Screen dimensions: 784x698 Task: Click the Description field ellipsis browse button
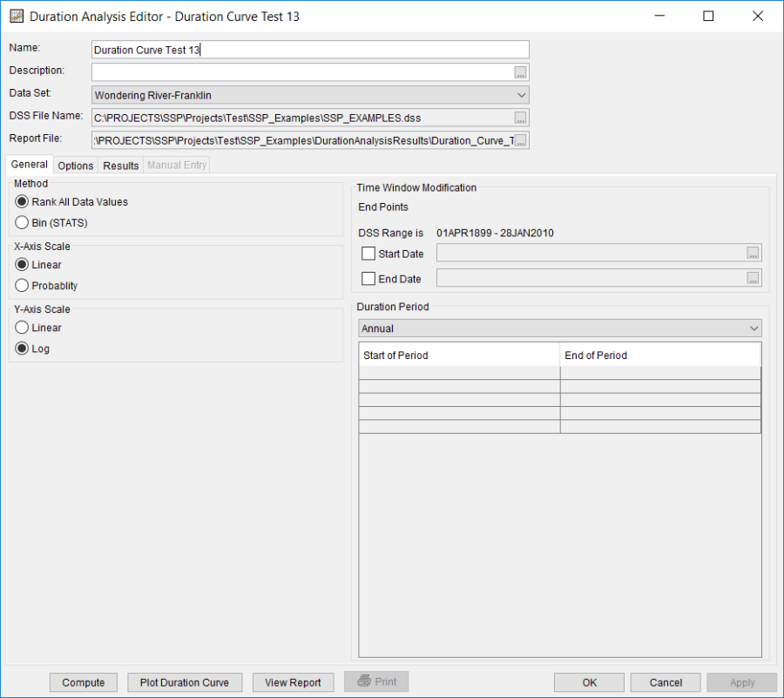pos(520,72)
